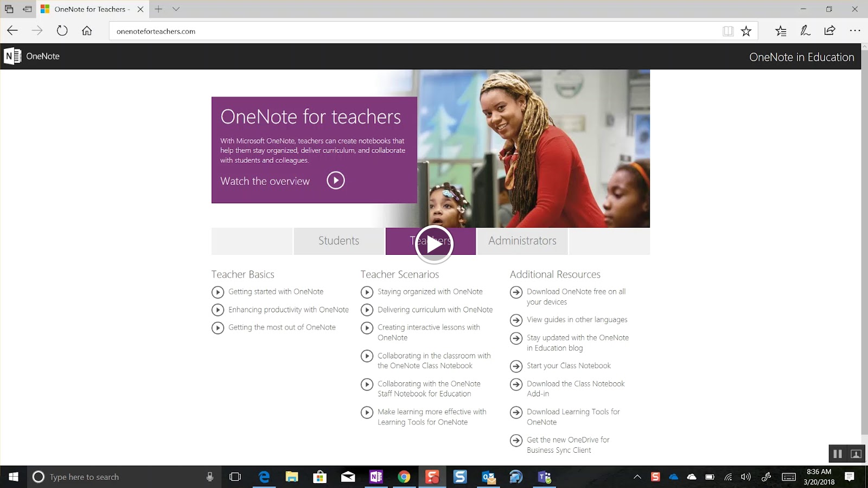The width and height of the screenshot is (868, 488).
Task: Click the Add notes pen icon
Action: [x=806, y=31]
